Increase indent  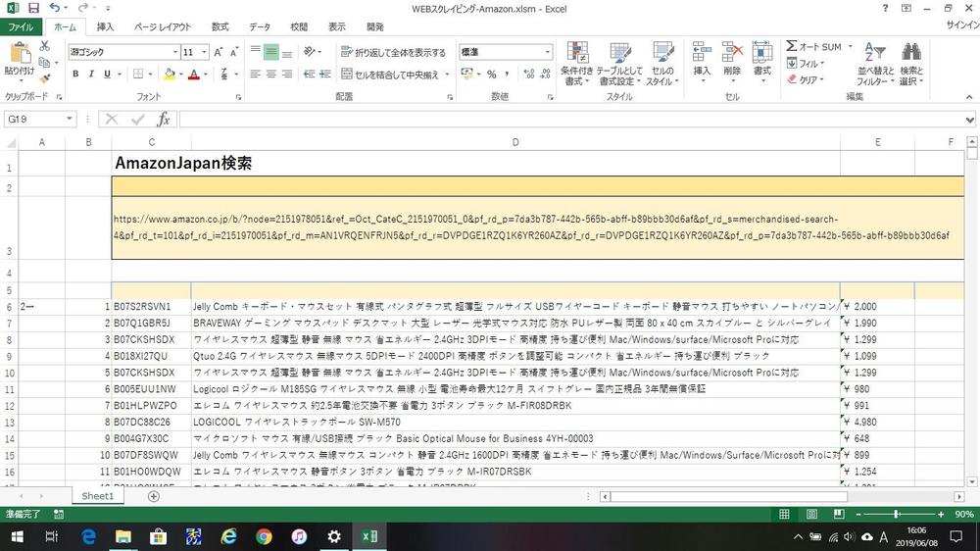coord(325,74)
